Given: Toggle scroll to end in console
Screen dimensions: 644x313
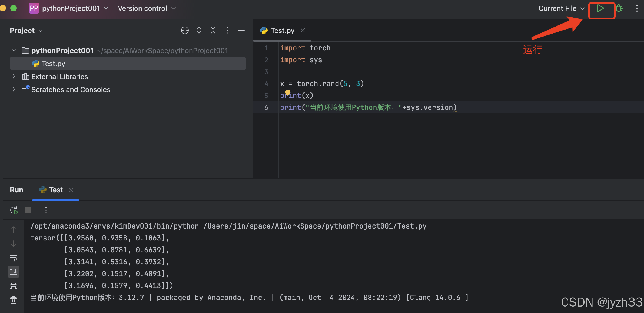Looking at the screenshot, I should click(14, 272).
